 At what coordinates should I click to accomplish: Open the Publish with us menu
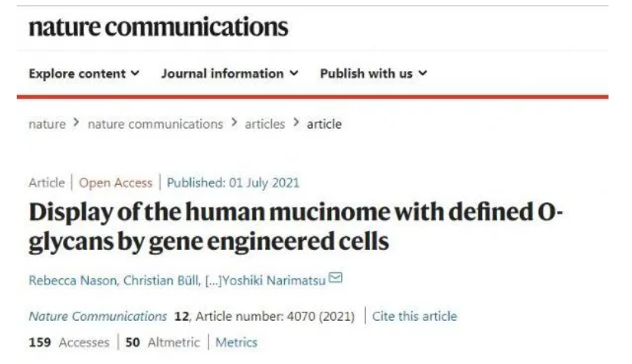click(x=374, y=73)
